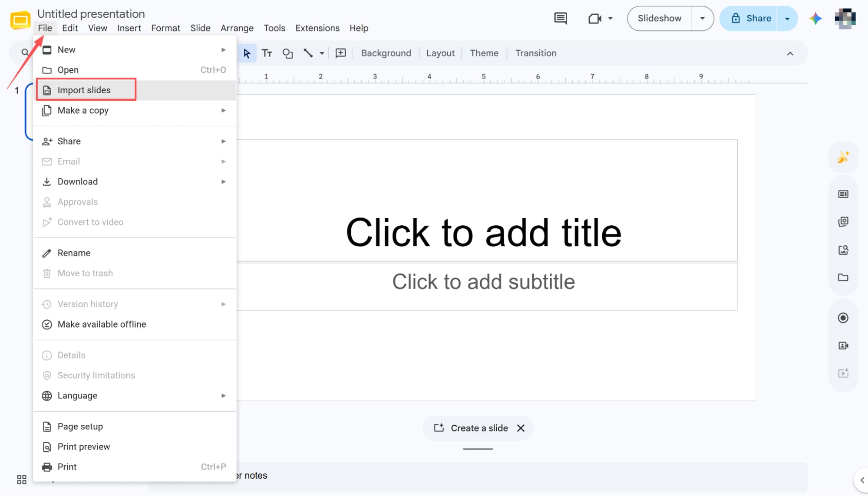Open the Tools menu
868x496 pixels.
coord(274,28)
